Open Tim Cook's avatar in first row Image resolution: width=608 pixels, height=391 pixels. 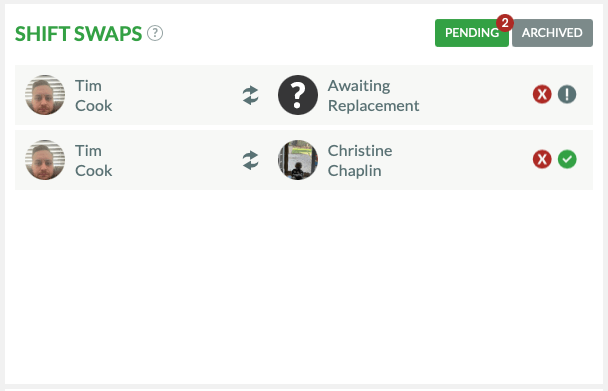(x=45, y=95)
